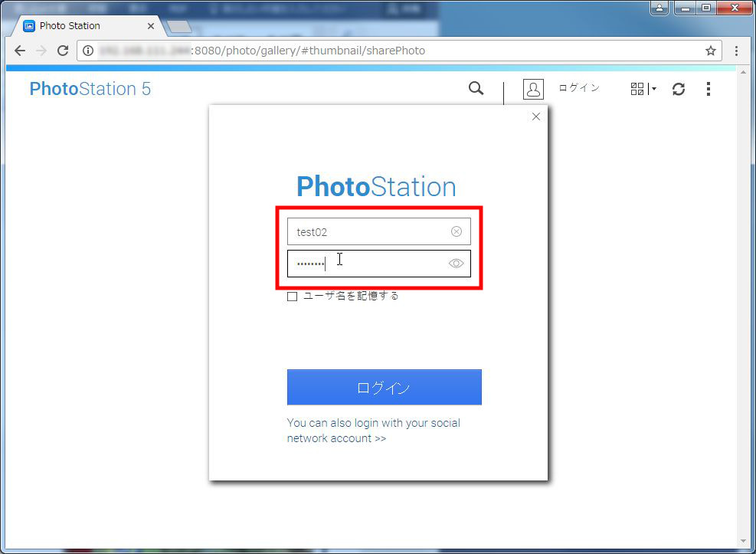Click the search magnifier icon
The image size is (756, 554).
click(476, 89)
